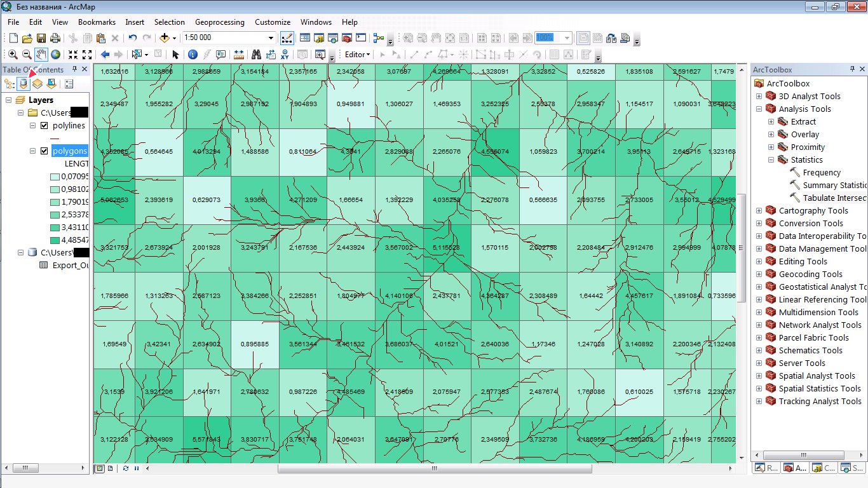Click the Identify tool icon

[x=192, y=55]
